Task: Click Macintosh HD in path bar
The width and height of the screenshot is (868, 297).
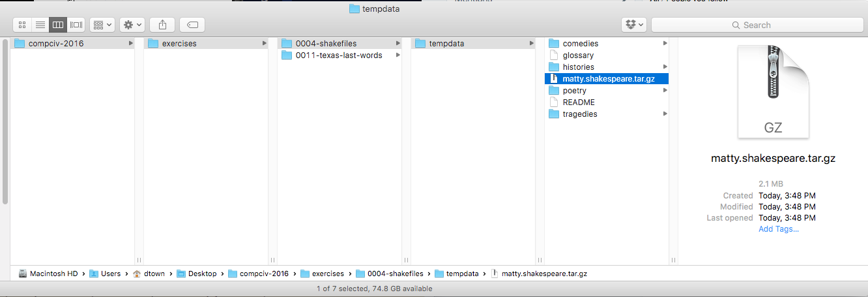Action: click(x=48, y=274)
